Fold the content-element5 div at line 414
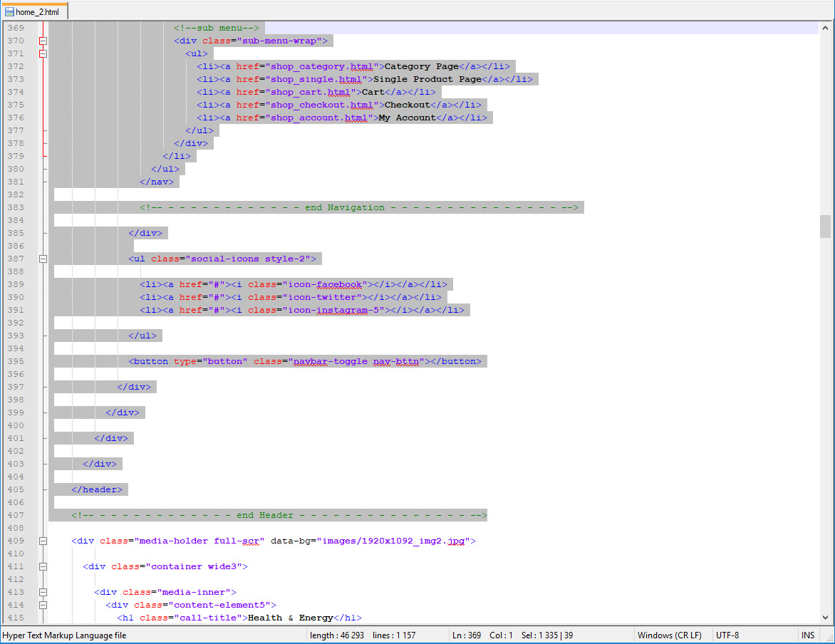Viewport: 835px width, 644px height. (43, 605)
